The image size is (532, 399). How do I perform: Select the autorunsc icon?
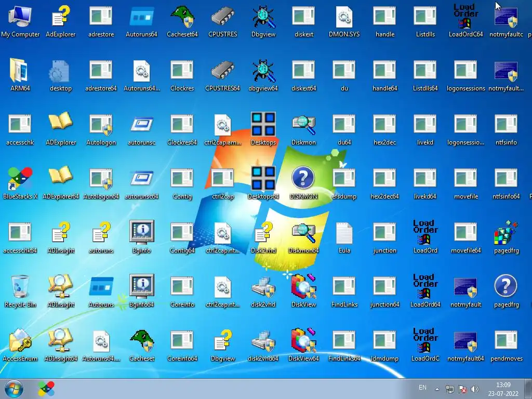pyautogui.click(x=141, y=129)
